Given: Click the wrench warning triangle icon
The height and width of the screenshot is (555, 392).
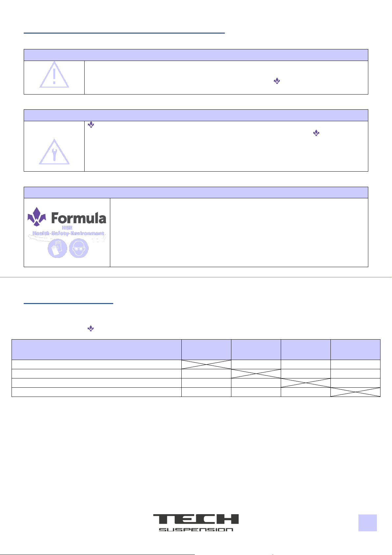Looking at the screenshot, I should click(x=54, y=152).
